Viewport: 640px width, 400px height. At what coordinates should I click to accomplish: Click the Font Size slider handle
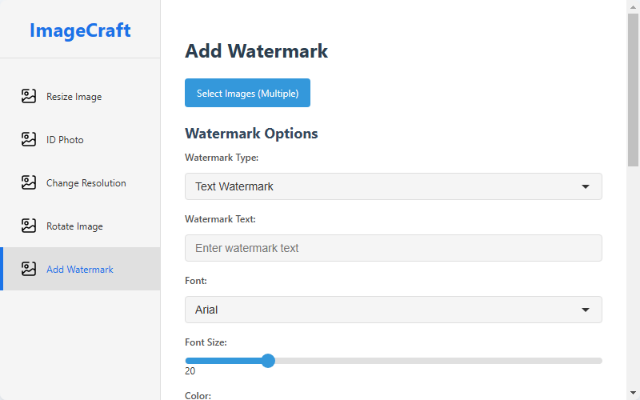(x=268, y=360)
